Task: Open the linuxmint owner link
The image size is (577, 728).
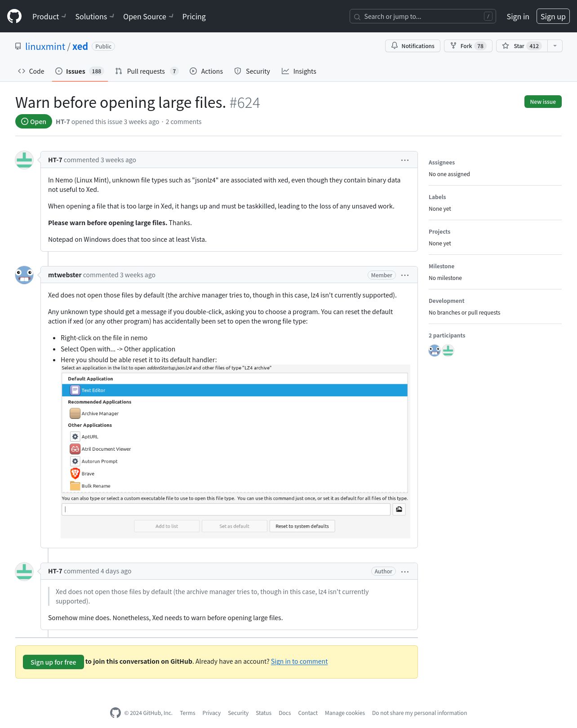Action: pos(45,46)
